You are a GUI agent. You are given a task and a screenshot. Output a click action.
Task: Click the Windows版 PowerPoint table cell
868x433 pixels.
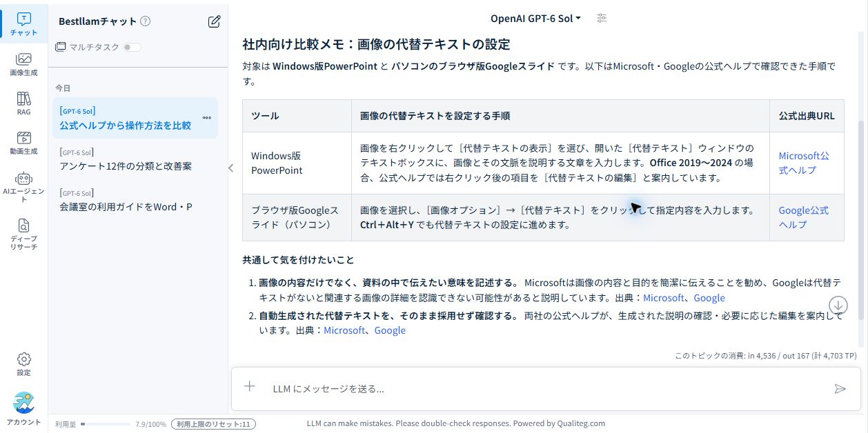click(297, 163)
